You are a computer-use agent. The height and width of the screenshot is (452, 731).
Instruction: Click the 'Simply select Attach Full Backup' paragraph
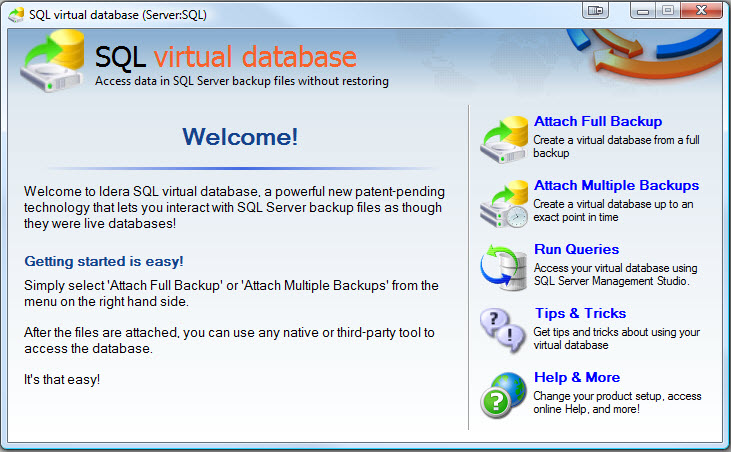[231, 294]
